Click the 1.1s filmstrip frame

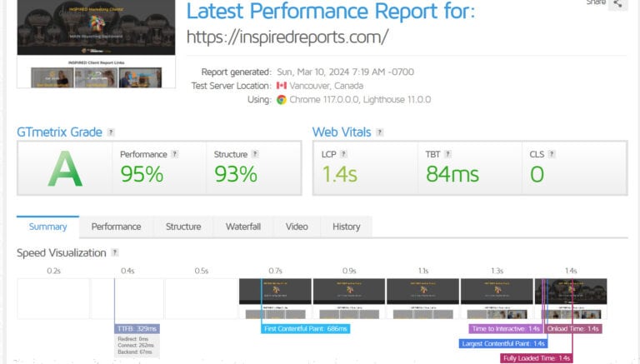coord(422,299)
